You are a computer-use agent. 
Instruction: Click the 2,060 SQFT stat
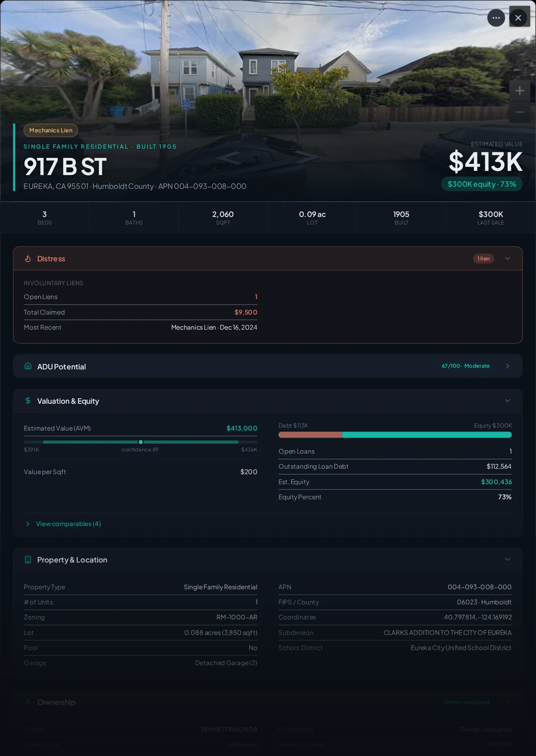point(223,217)
